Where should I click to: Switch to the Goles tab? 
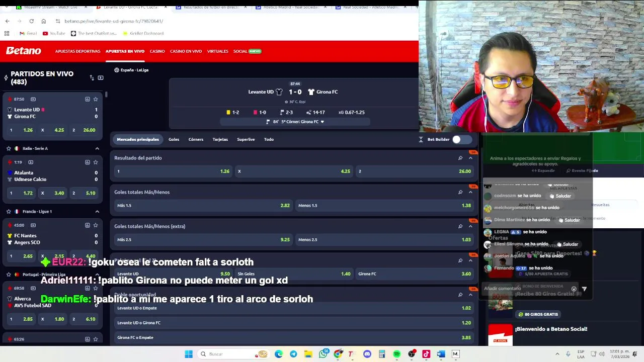coord(174,139)
